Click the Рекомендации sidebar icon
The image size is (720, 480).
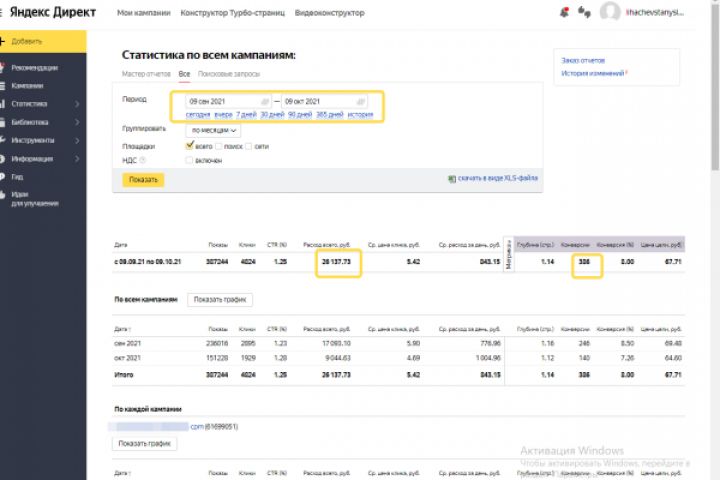tap(5, 68)
